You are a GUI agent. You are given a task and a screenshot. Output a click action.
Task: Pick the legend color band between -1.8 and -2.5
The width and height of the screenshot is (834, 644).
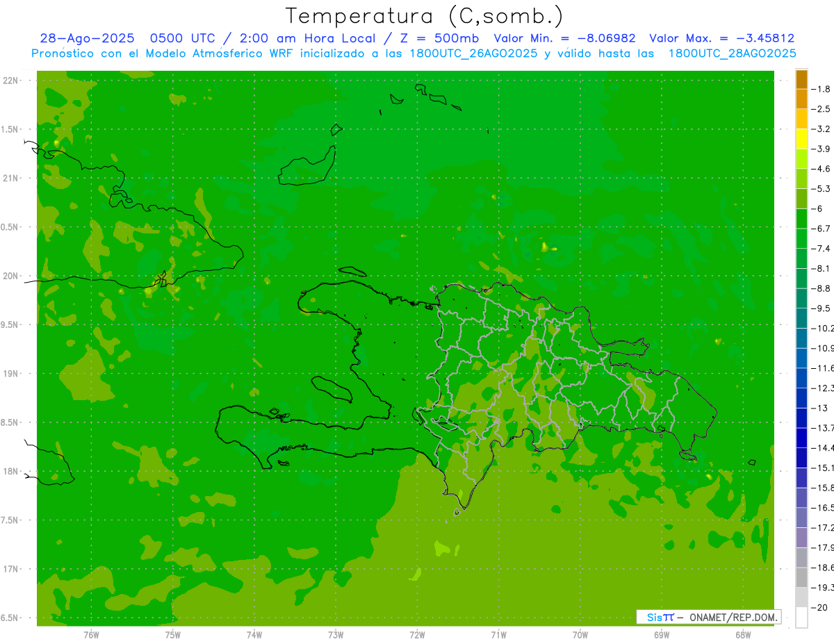(801, 99)
